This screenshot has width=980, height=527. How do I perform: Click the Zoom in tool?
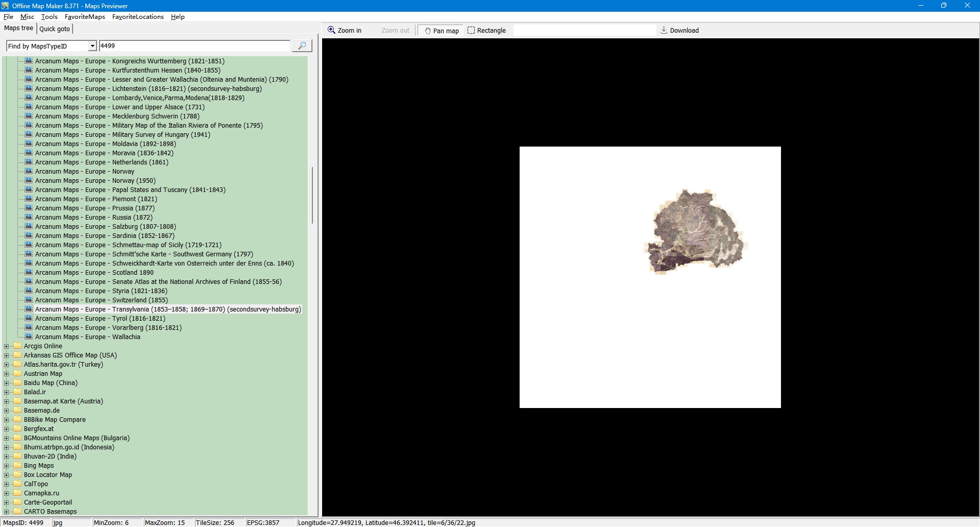345,31
